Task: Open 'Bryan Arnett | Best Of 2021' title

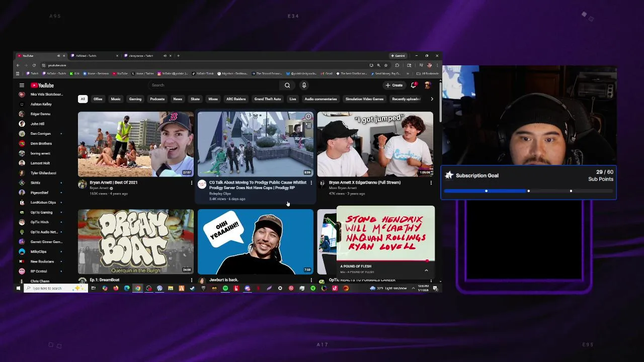Action: tap(113, 183)
